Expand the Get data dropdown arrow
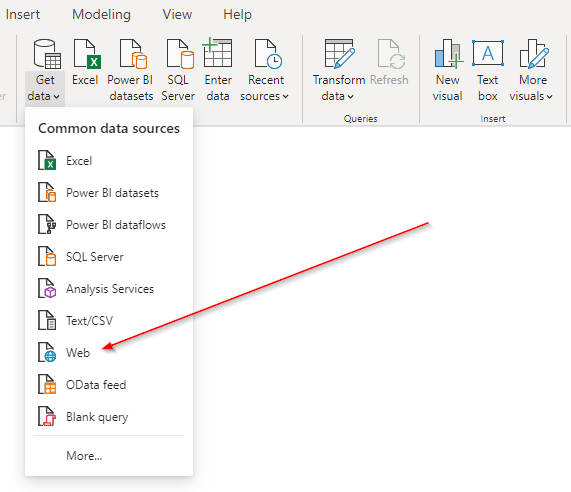The height and width of the screenshot is (492, 571). point(56,97)
